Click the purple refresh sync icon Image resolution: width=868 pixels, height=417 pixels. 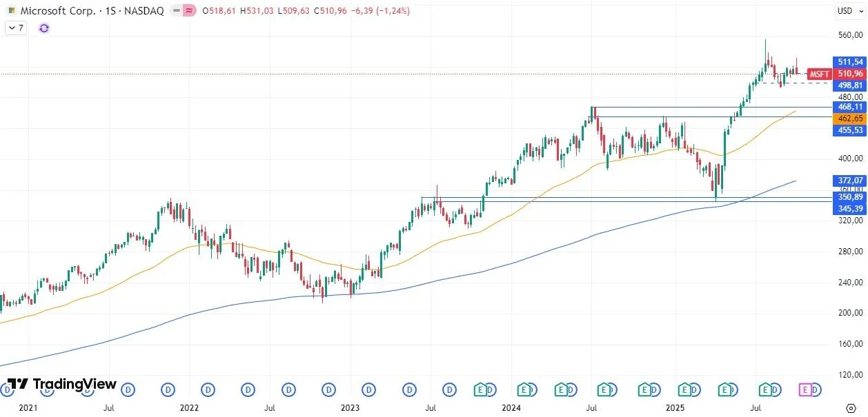[43, 28]
